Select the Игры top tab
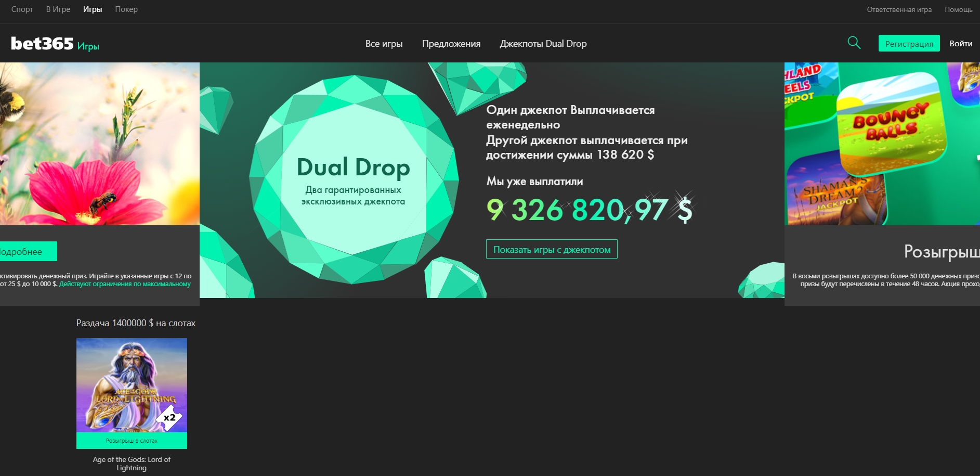The width and height of the screenshot is (980, 476). point(93,9)
